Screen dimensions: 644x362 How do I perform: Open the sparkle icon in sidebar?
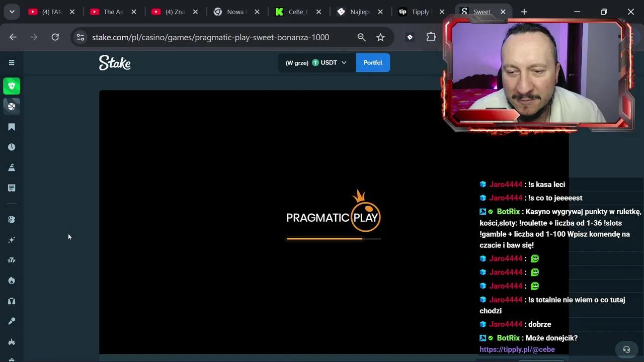12,240
